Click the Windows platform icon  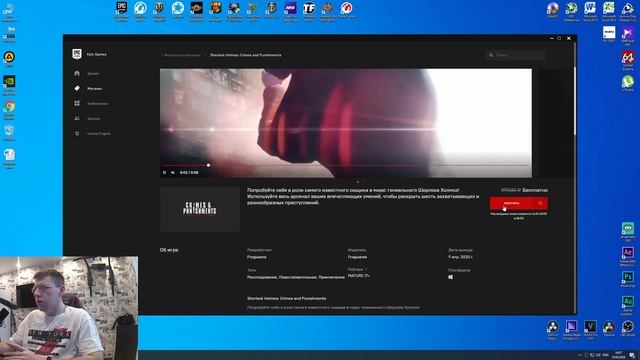coord(451,277)
